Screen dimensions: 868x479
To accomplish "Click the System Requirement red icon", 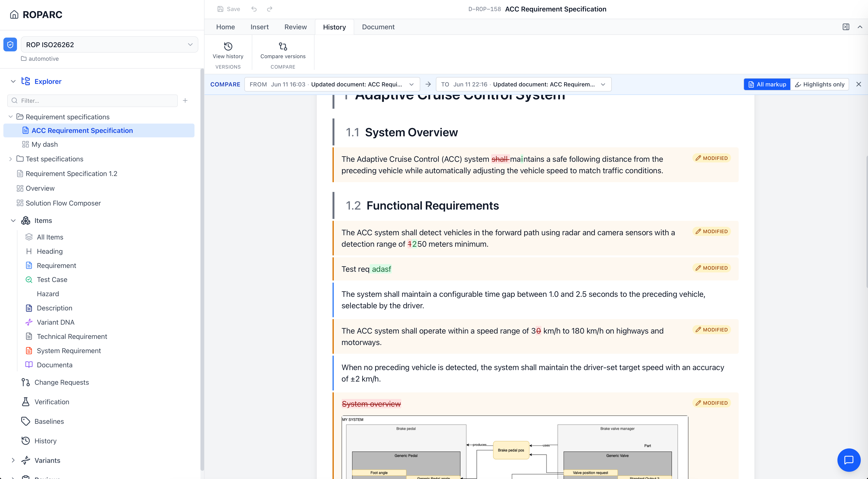I will [29, 351].
